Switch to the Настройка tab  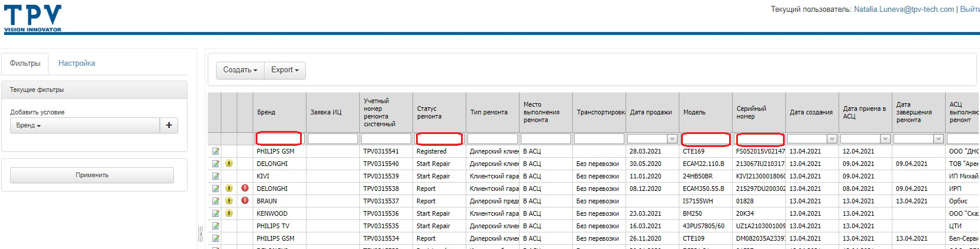pyautogui.click(x=77, y=63)
